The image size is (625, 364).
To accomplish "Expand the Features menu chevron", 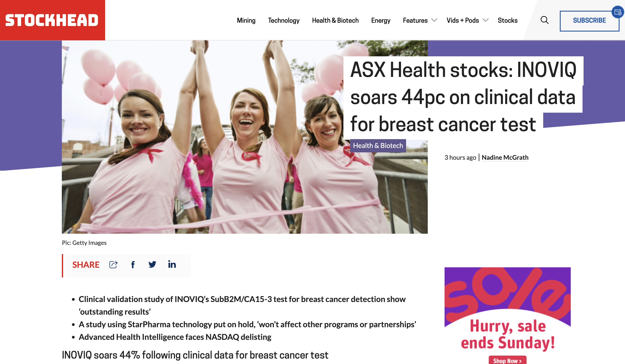I will pyautogui.click(x=434, y=20).
